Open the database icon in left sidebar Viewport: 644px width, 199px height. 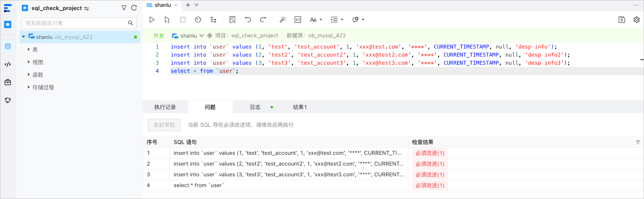point(8,47)
